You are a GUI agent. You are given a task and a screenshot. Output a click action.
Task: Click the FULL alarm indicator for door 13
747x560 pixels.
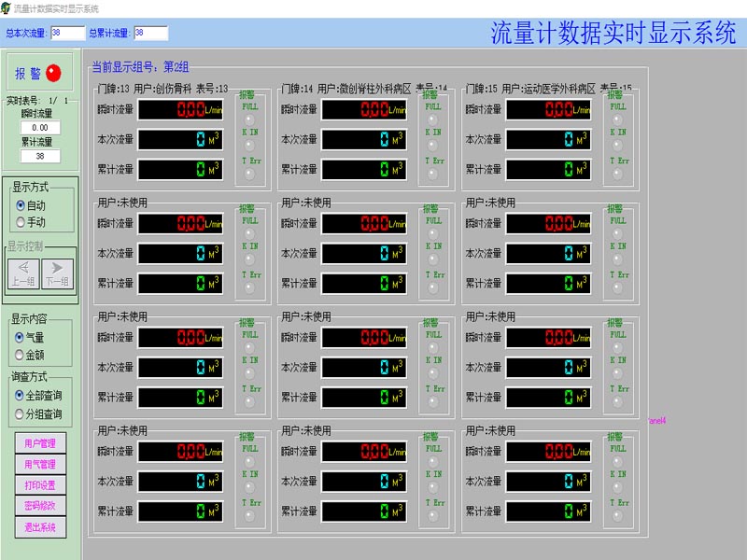[x=249, y=119]
